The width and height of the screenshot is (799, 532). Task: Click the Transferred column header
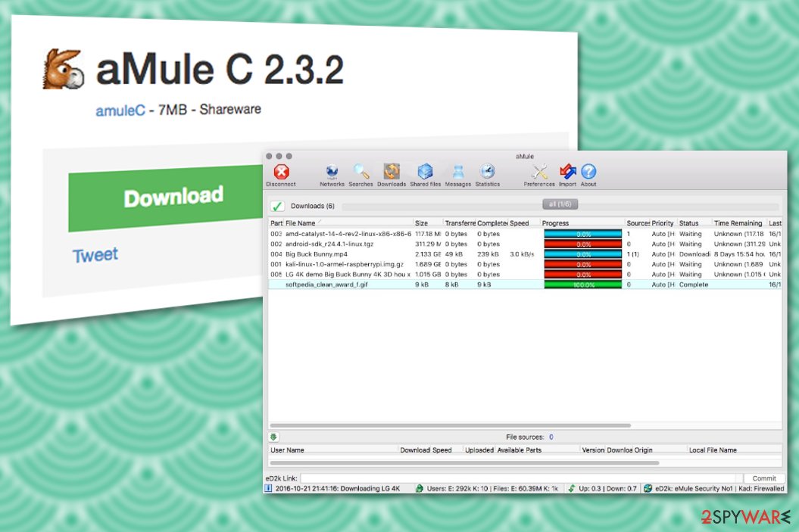click(459, 223)
